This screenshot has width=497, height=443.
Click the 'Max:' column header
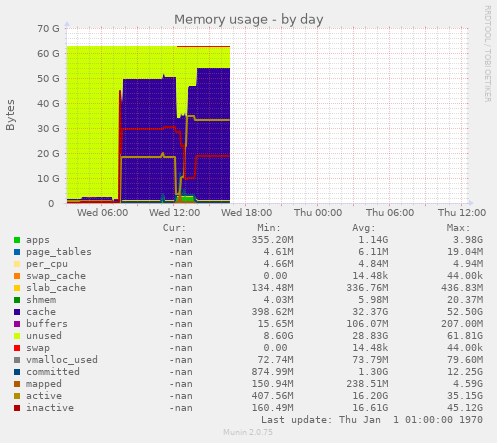458,228
